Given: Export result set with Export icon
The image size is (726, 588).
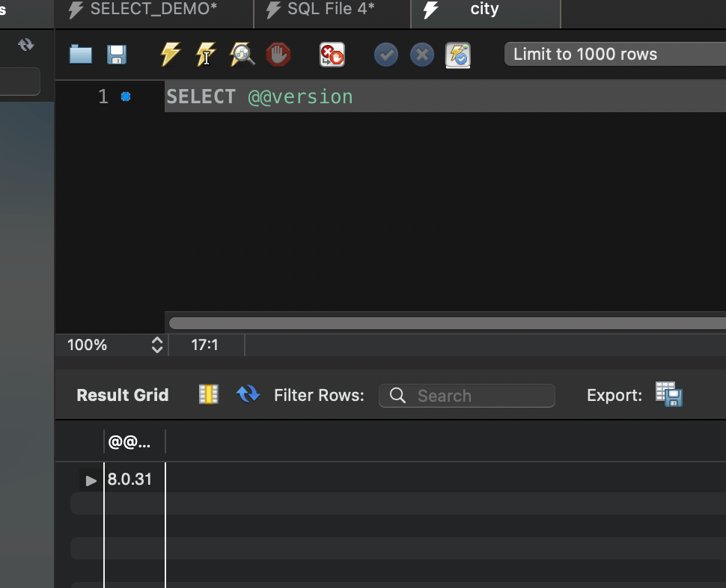Looking at the screenshot, I should 668,394.
